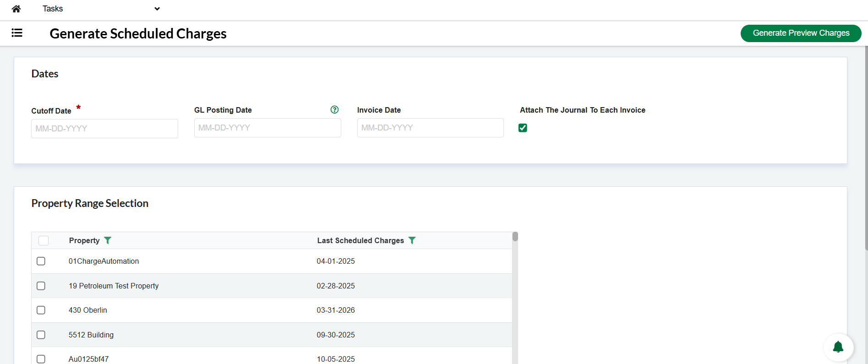Toggle the select-all properties checkbox
Viewport: 868px width, 364px height.
pos(44,240)
